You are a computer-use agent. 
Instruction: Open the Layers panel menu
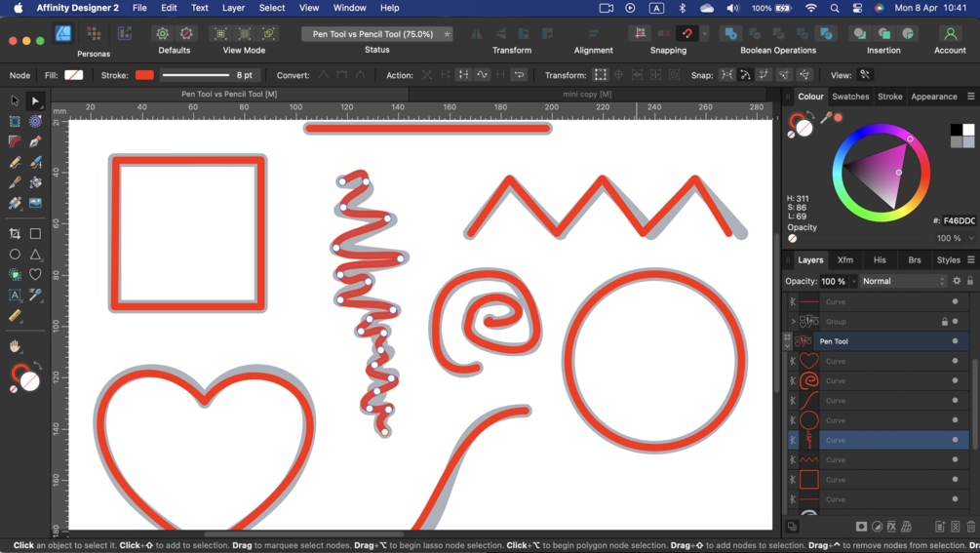(x=970, y=260)
